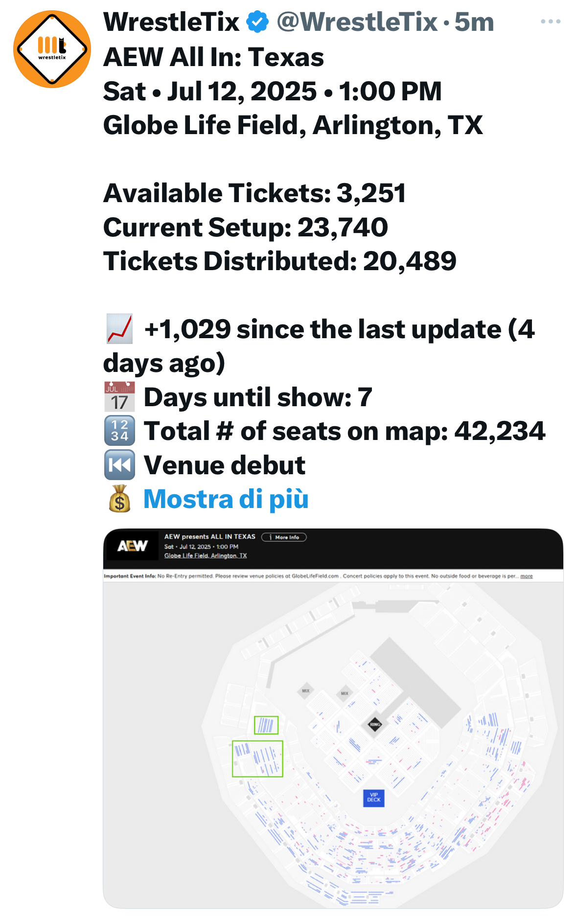Open the tweet via the 5m timestamp
This screenshot has width=577, height=924.
(x=474, y=22)
